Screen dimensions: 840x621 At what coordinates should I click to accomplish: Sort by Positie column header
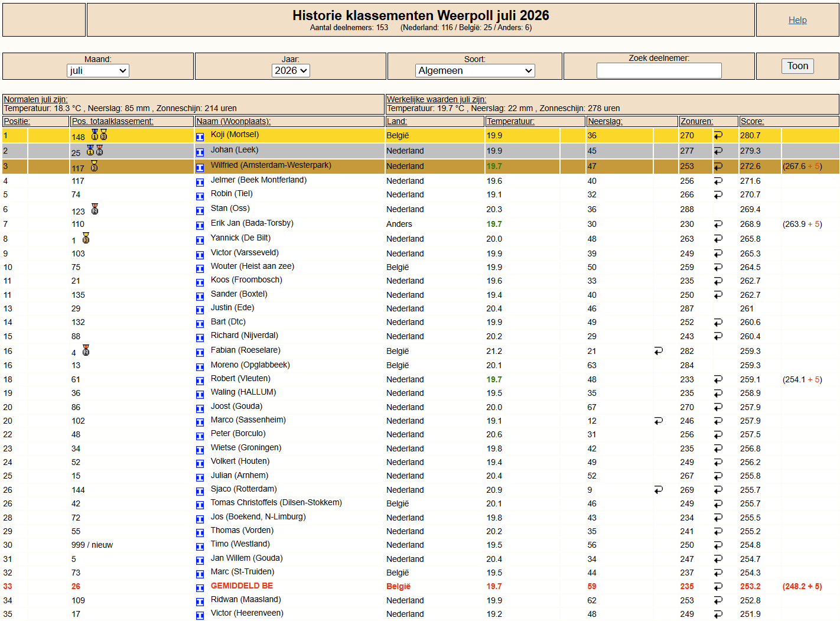click(17, 121)
